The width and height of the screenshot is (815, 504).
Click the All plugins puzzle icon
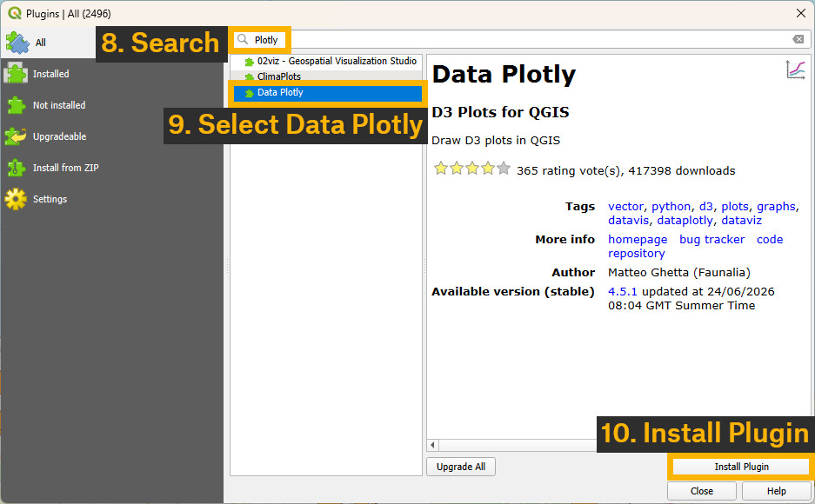pos(17,43)
